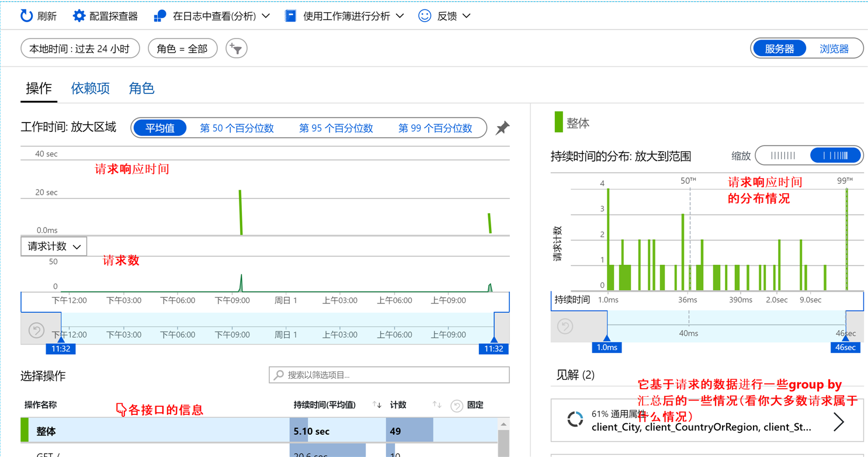Click duration range handle 46sec
The width and height of the screenshot is (868, 457).
click(845, 347)
